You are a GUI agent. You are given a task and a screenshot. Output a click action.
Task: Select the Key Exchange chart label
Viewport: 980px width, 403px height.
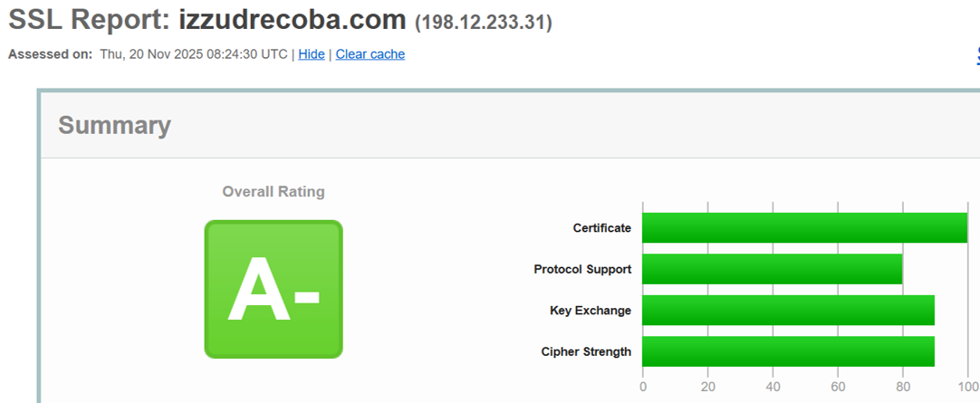[x=591, y=311]
